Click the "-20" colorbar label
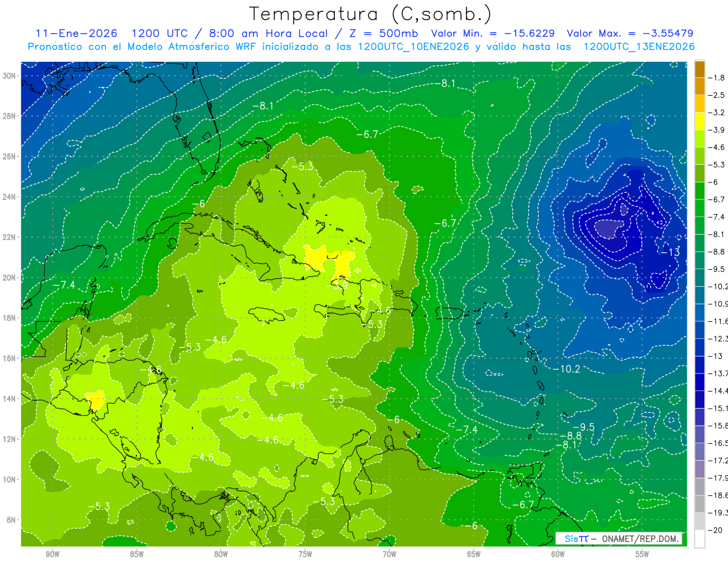Screen dimensions: 728x562 click(716, 530)
